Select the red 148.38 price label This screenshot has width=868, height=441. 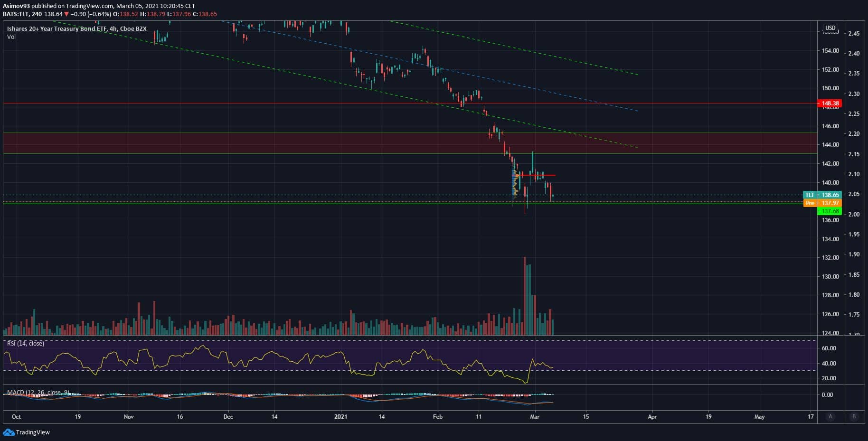(830, 103)
